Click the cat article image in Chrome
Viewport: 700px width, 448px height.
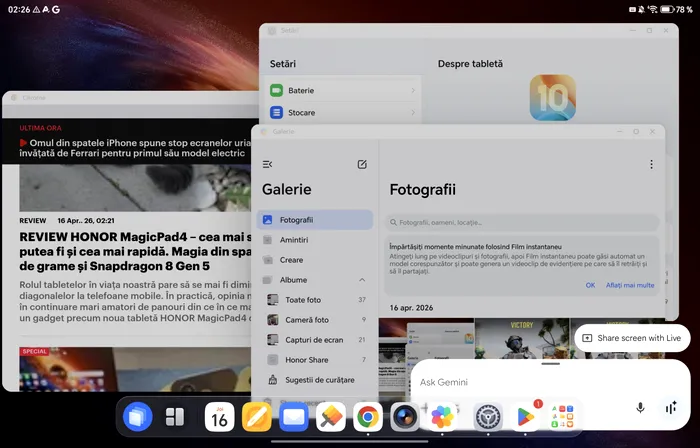click(x=135, y=188)
